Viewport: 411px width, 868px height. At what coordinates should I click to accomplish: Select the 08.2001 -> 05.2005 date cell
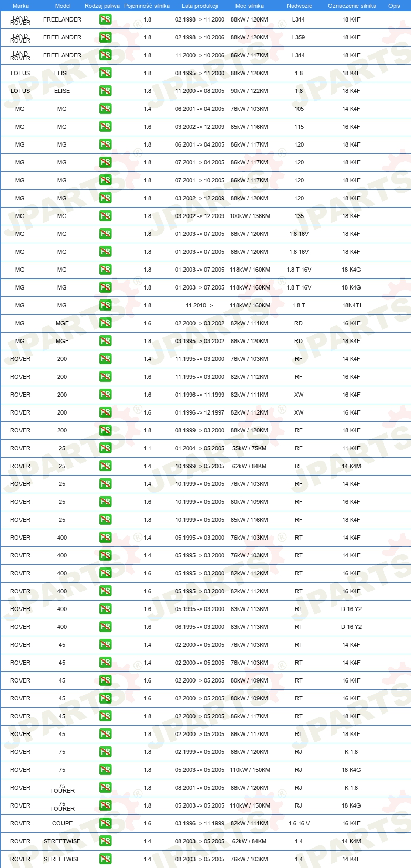[x=200, y=788]
